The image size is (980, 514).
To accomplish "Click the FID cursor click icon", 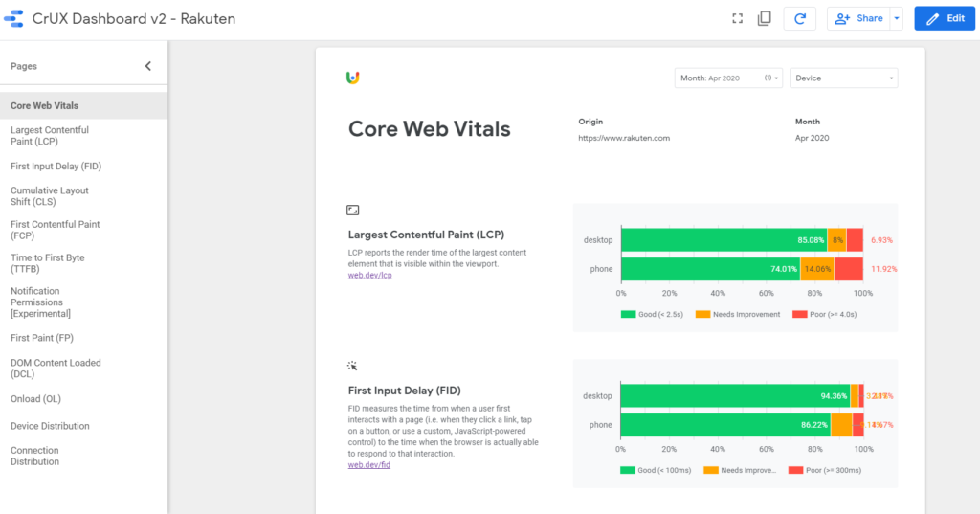I will 352,366.
